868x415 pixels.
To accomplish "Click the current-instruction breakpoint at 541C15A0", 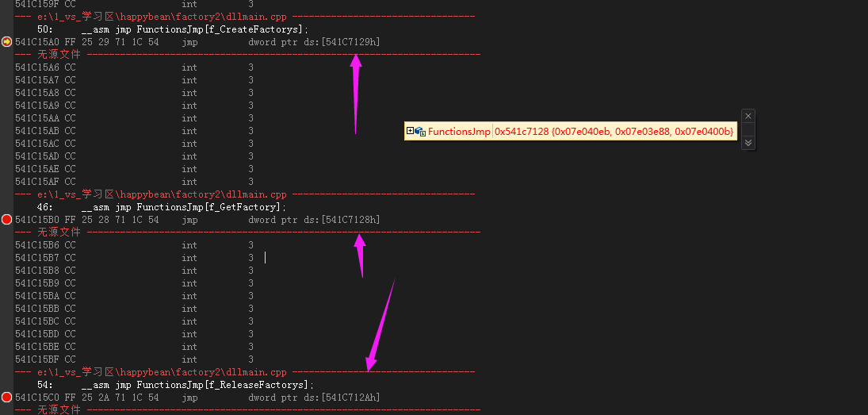I will coord(6,41).
